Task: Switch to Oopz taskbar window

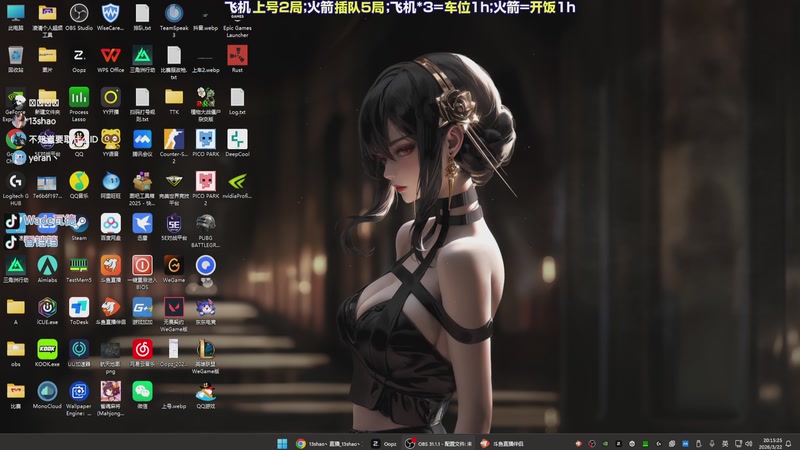Action: point(384,443)
